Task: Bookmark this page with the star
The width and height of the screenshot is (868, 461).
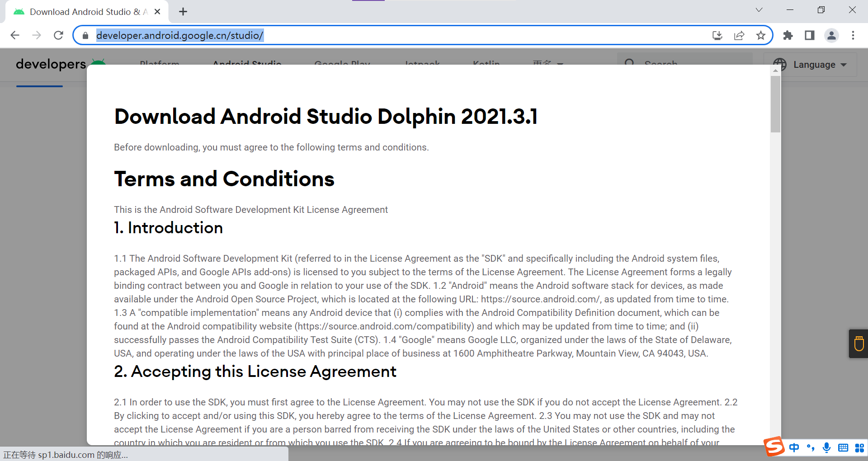Action: click(761, 35)
